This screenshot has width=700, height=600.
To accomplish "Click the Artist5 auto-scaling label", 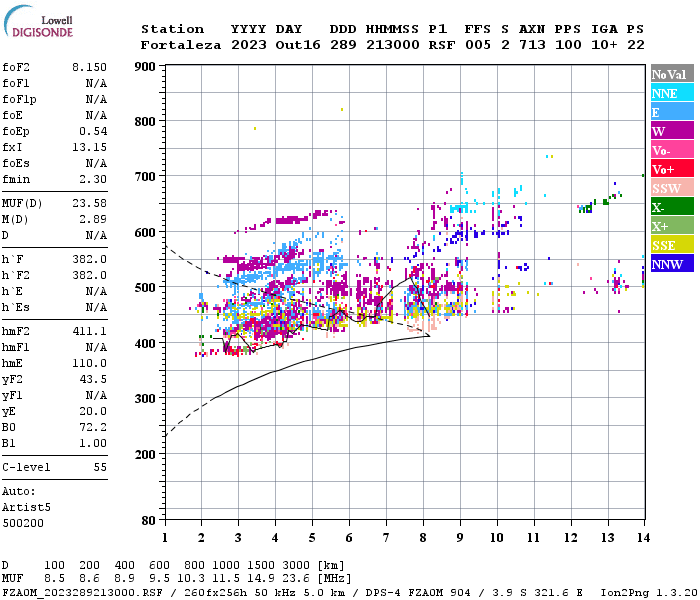I will tap(26, 508).
